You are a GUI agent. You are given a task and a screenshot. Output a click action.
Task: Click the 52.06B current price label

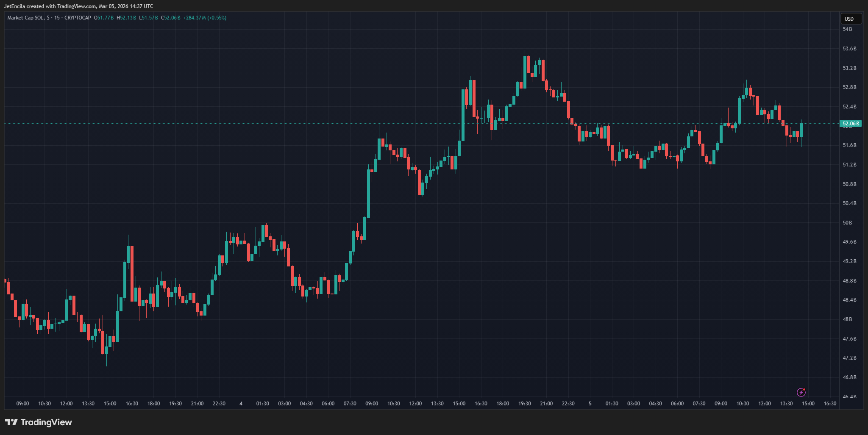[851, 123]
